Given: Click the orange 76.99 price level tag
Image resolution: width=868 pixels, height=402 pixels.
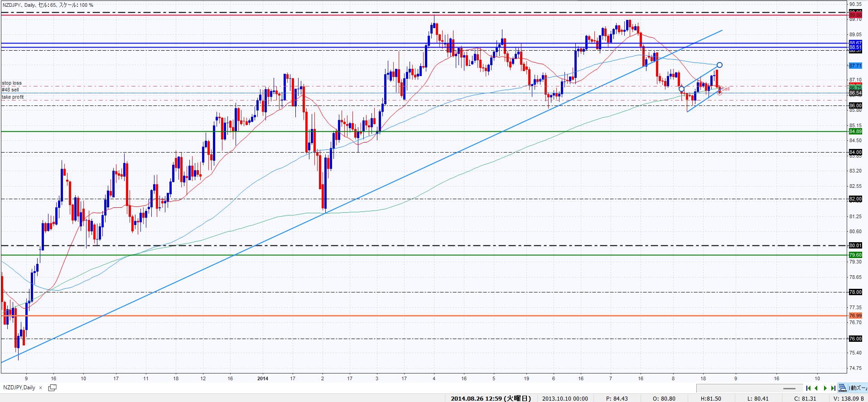Looking at the screenshot, I should [855, 316].
